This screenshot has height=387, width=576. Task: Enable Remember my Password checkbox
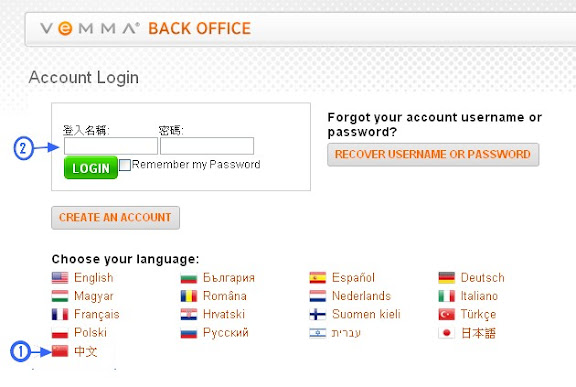pyautogui.click(x=125, y=165)
